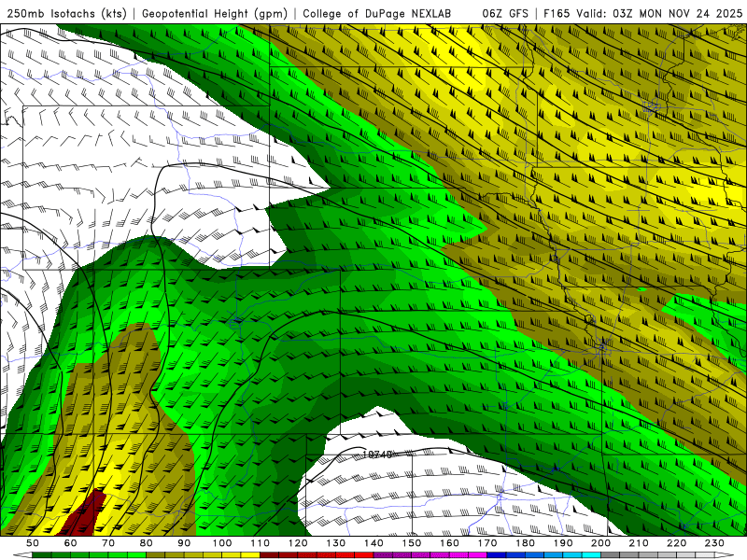Click the 80 kt color scale label
This screenshot has height=560, width=747.
[147, 543]
